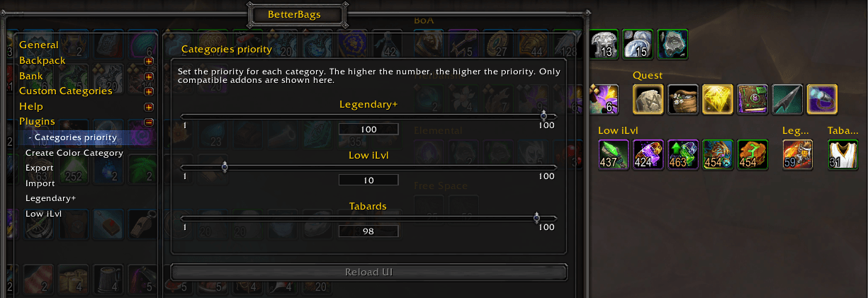Select the legendary item numbered 59
This screenshot has width=868, height=298.
[797, 154]
